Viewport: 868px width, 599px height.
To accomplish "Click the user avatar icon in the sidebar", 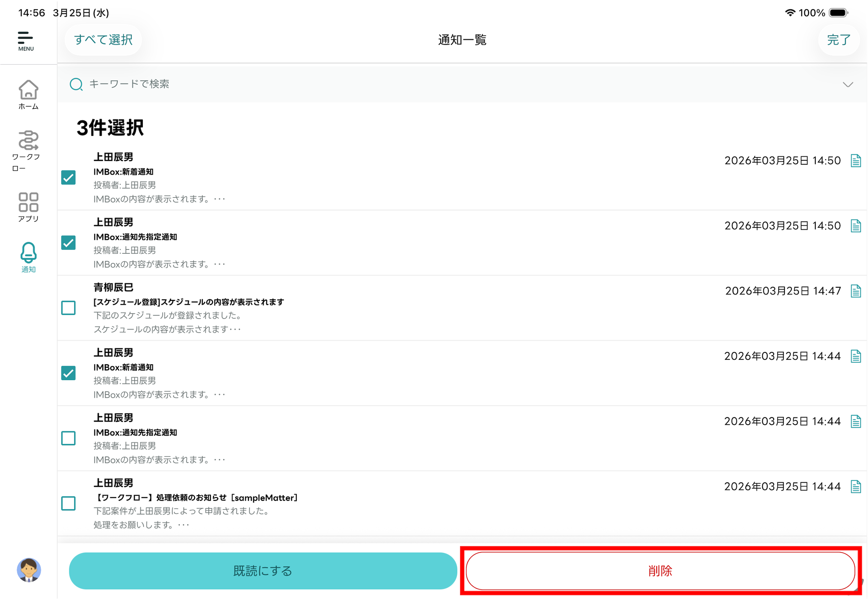I will click(x=29, y=570).
